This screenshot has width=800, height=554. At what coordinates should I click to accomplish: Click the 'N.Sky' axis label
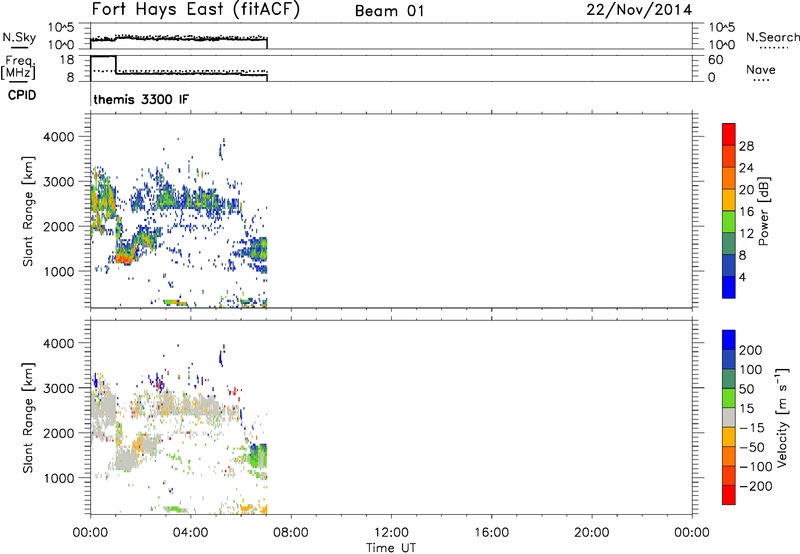pyautogui.click(x=19, y=38)
